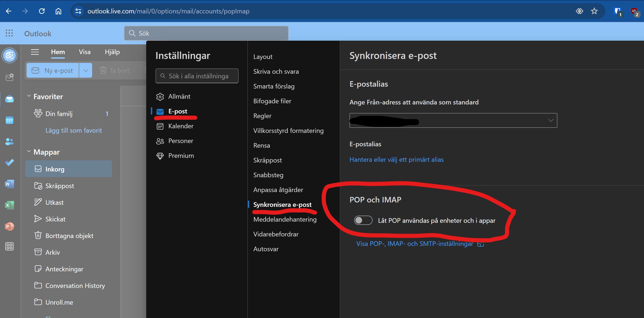The width and height of the screenshot is (644, 318).
Task: Open the Excel app in sidebar
Action: click(x=9, y=205)
